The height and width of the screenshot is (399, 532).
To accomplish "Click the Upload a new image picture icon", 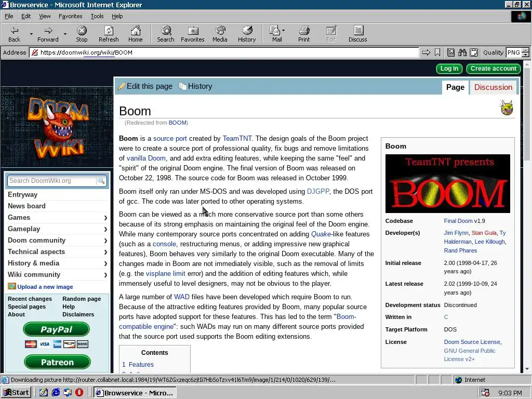I will tap(12, 286).
